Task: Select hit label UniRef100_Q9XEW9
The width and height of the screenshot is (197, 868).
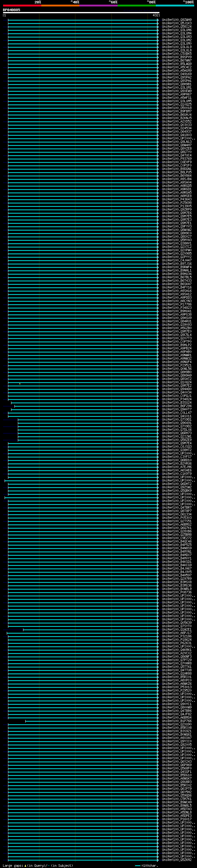Action: click(x=177, y=91)
